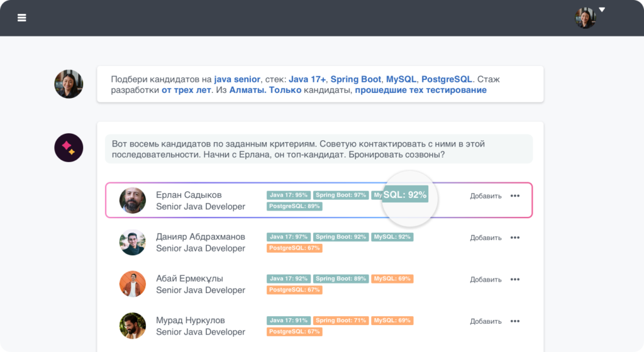Select Данияр Абдрахманов's photo thumbnail
The image size is (644, 352).
[133, 242]
